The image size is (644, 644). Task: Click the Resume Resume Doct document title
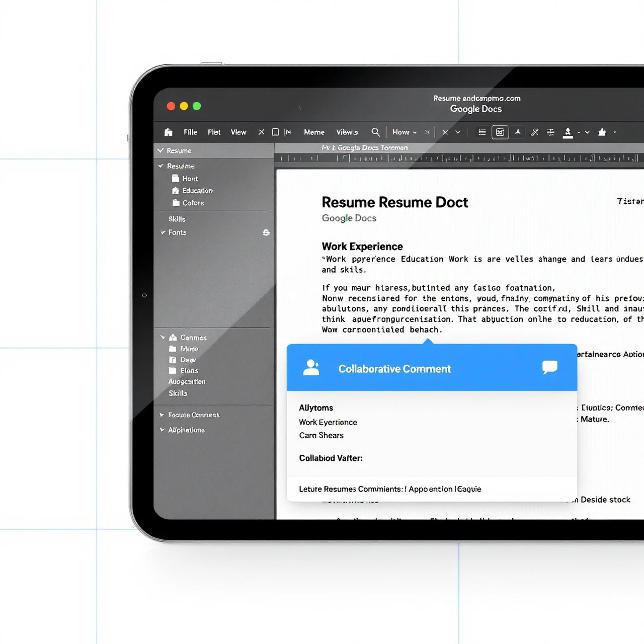point(394,202)
